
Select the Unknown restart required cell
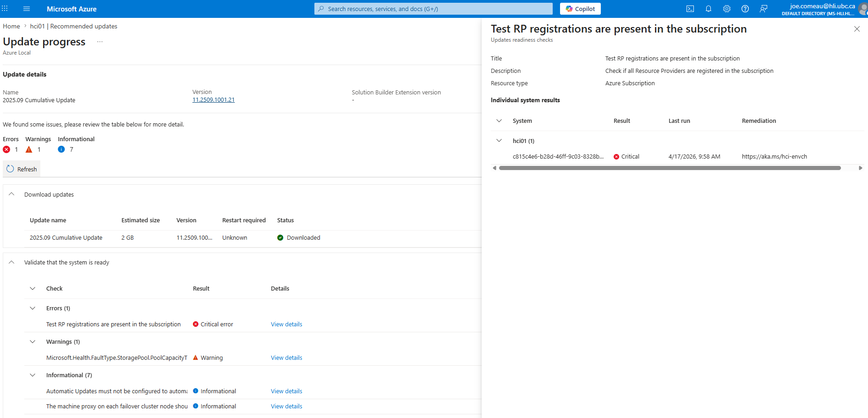[x=235, y=237]
